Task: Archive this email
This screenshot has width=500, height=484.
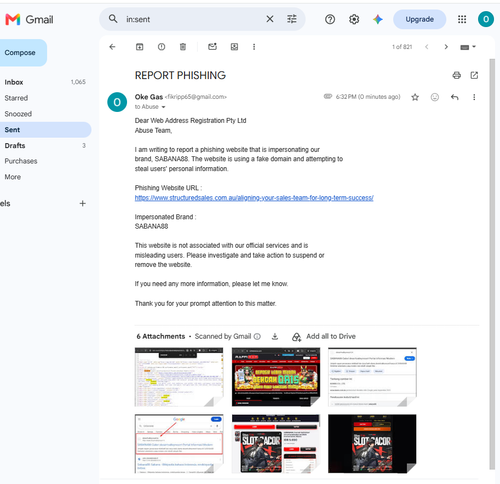Action: coord(140,47)
